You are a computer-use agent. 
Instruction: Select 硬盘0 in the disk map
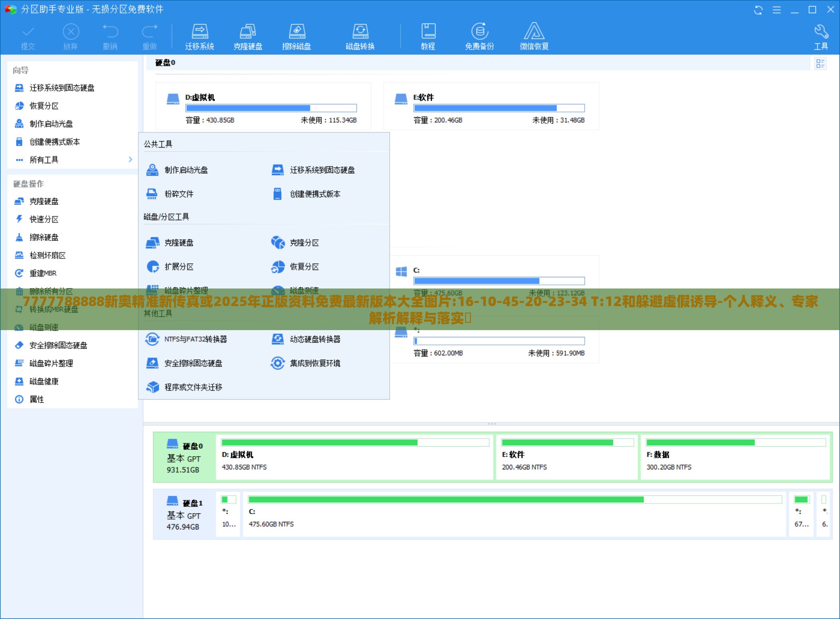pyautogui.click(x=184, y=457)
